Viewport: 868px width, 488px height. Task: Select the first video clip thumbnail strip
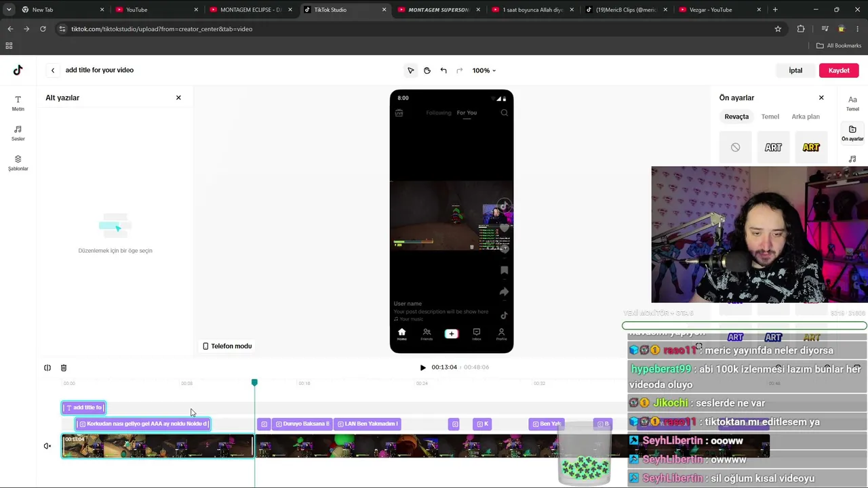point(157,446)
